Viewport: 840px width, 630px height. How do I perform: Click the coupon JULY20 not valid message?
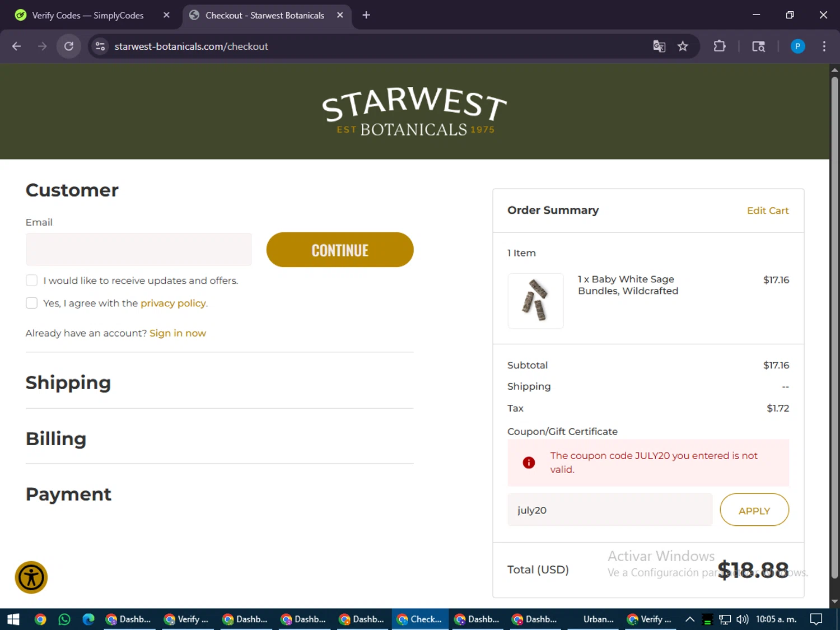pos(654,463)
